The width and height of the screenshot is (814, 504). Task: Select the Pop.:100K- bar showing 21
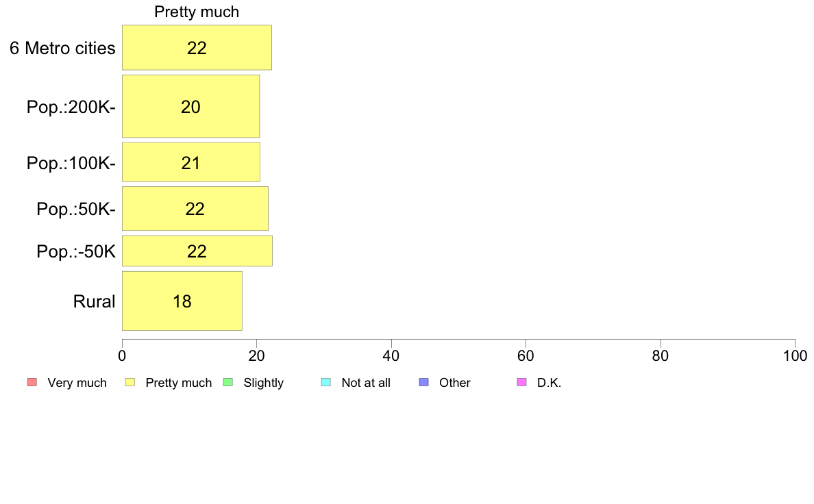pyautogui.click(x=191, y=162)
